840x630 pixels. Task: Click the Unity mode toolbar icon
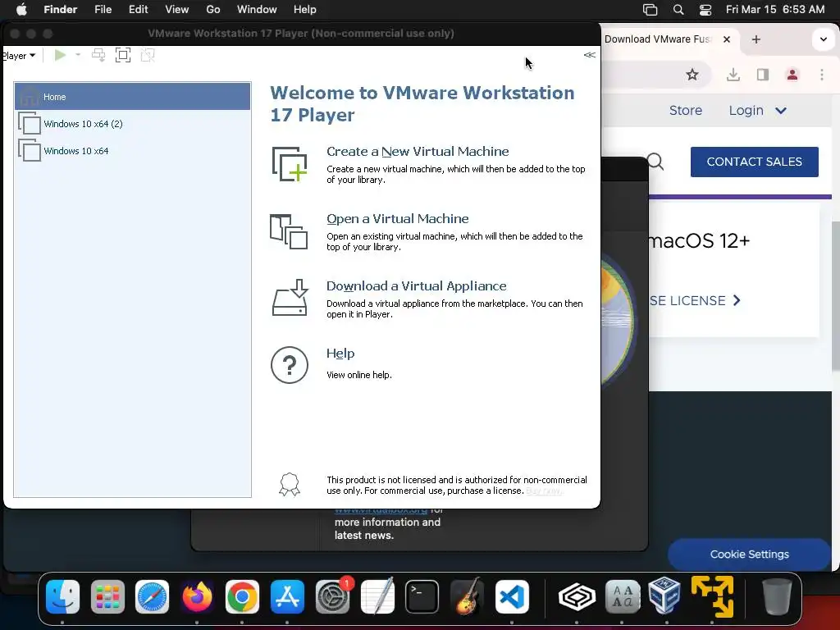(x=148, y=55)
